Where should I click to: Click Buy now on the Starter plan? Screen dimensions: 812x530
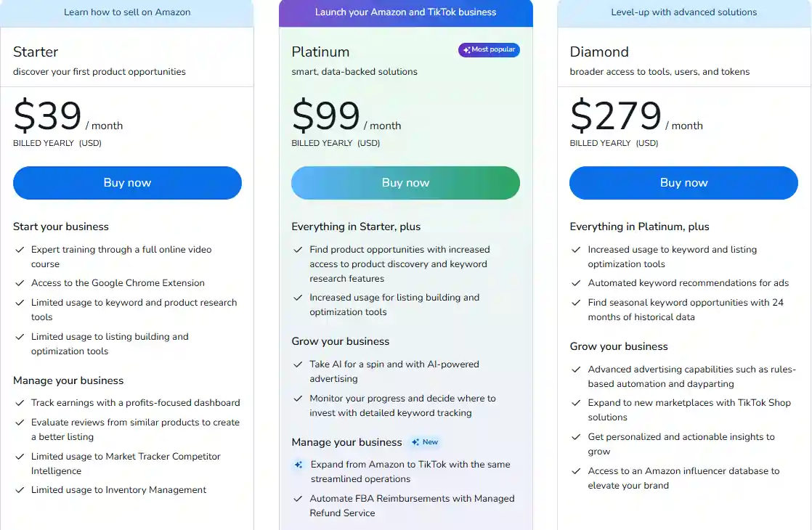(127, 183)
